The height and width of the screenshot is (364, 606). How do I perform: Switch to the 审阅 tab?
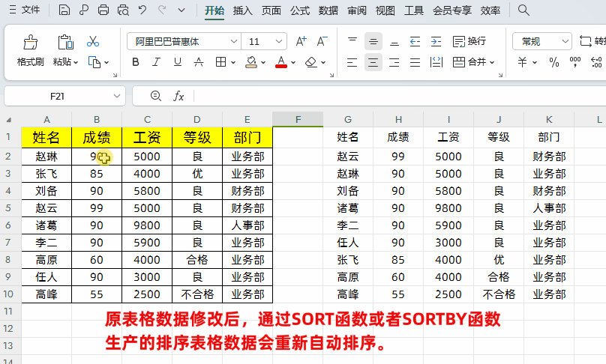point(357,10)
